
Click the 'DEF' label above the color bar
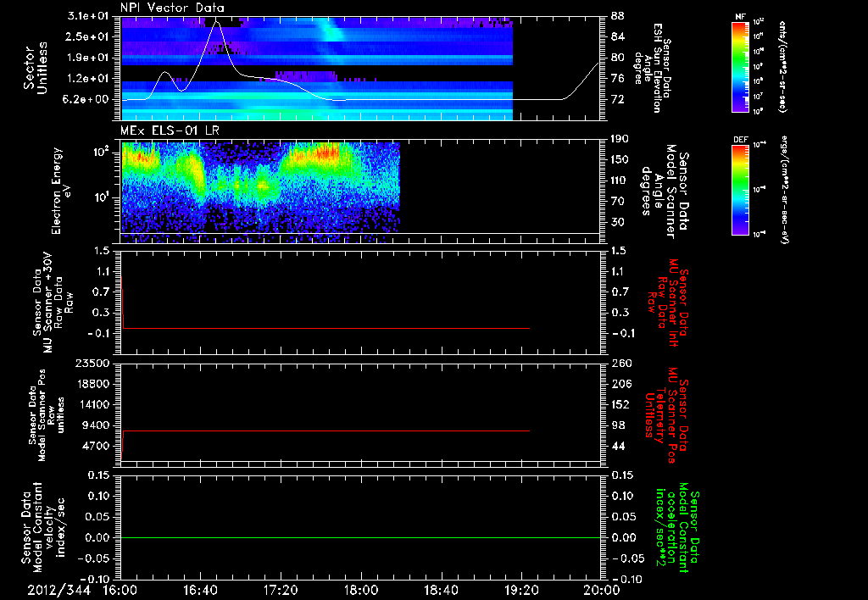pos(741,140)
